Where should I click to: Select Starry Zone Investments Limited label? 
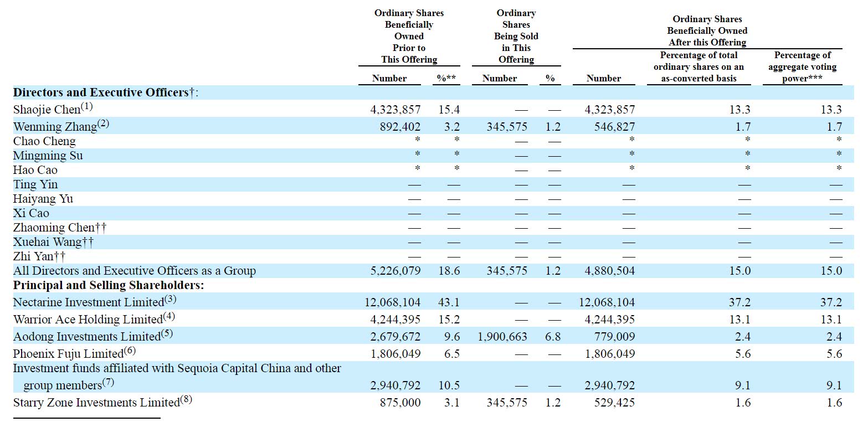tap(96, 403)
